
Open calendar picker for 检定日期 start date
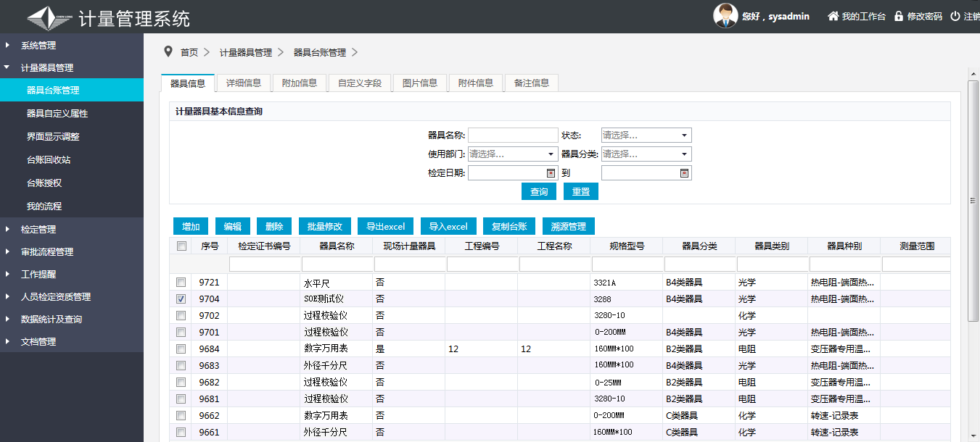[551, 173]
